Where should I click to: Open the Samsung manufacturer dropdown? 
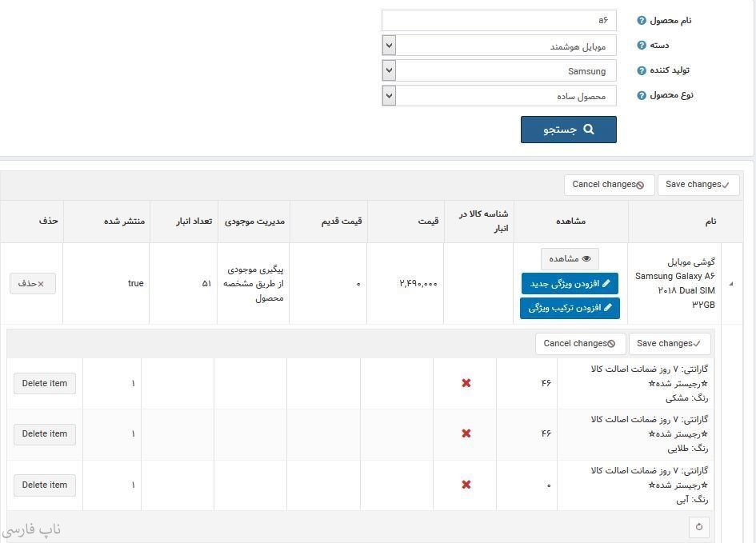coord(389,71)
